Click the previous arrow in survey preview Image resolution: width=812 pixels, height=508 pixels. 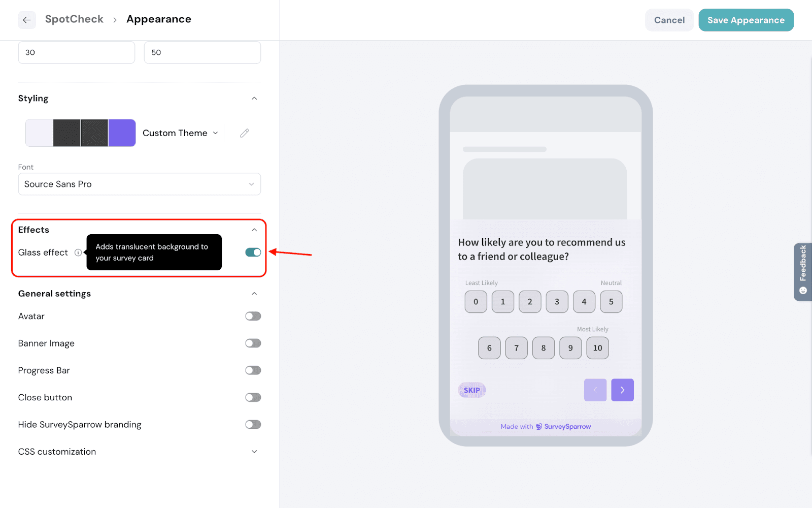595,390
